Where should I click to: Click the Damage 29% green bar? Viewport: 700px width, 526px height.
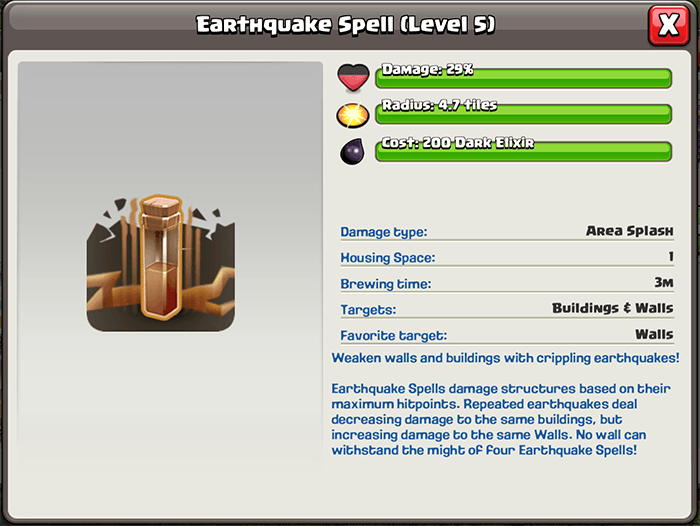point(524,78)
